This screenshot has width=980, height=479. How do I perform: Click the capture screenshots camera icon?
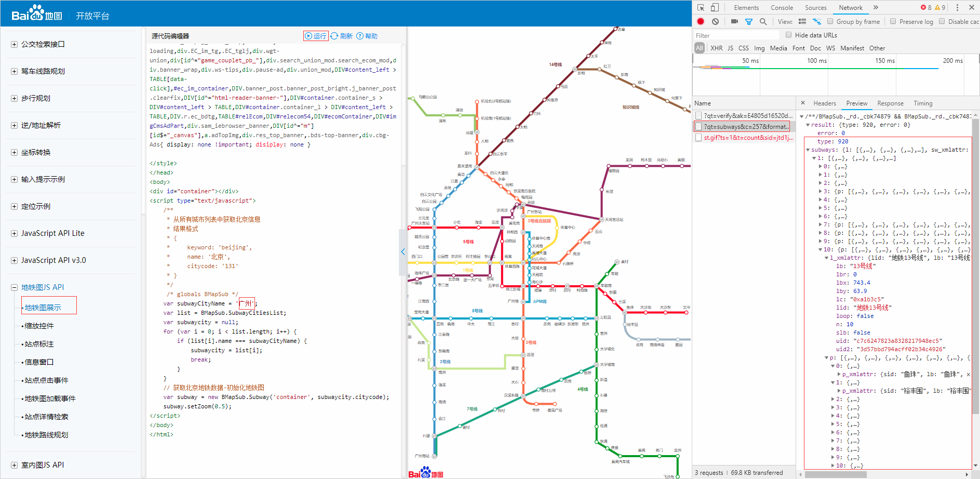tap(734, 21)
